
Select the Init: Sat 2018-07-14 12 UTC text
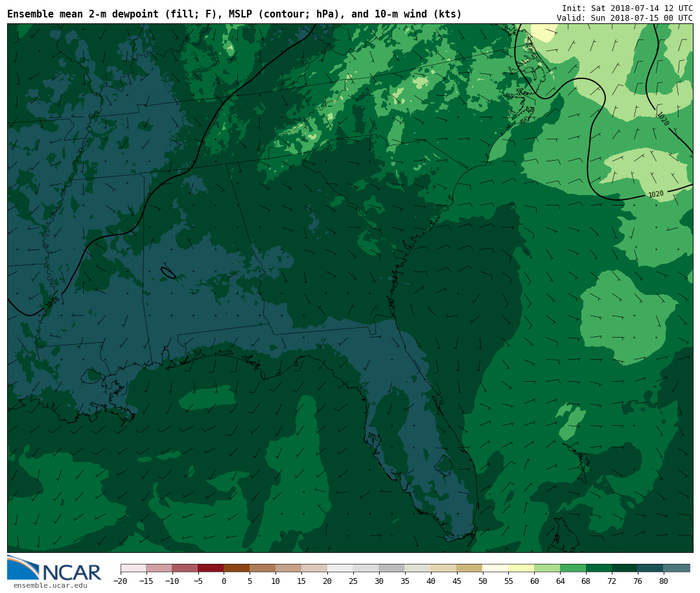627,8
